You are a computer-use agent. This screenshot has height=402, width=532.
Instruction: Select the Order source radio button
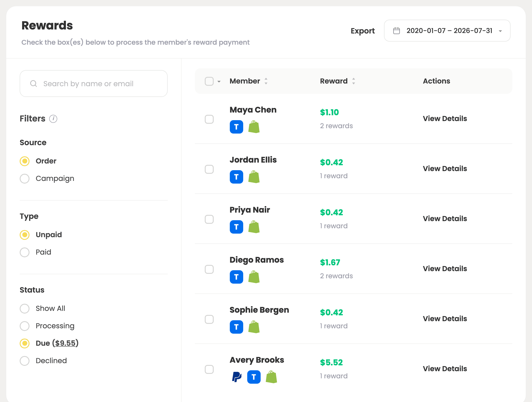click(x=25, y=161)
